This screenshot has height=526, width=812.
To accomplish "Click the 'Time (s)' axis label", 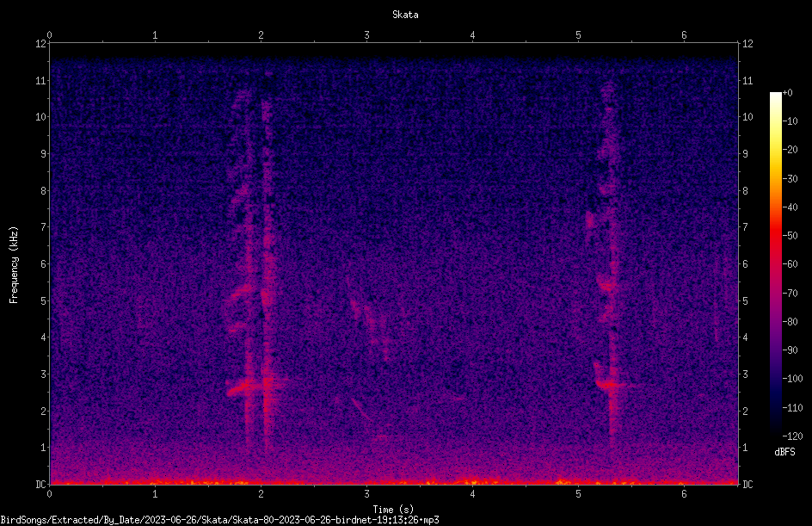I will tap(393, 510).
